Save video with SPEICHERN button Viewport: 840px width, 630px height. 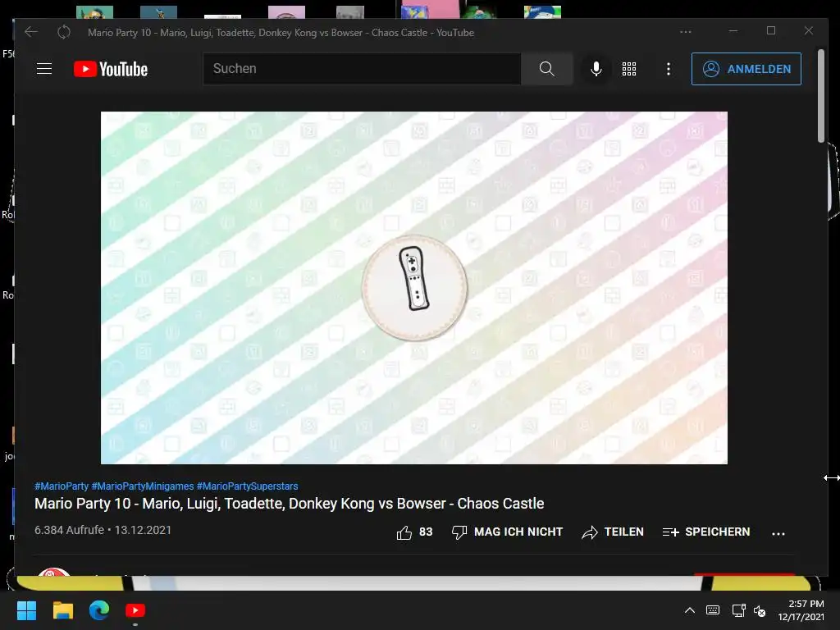click(706, 532)
